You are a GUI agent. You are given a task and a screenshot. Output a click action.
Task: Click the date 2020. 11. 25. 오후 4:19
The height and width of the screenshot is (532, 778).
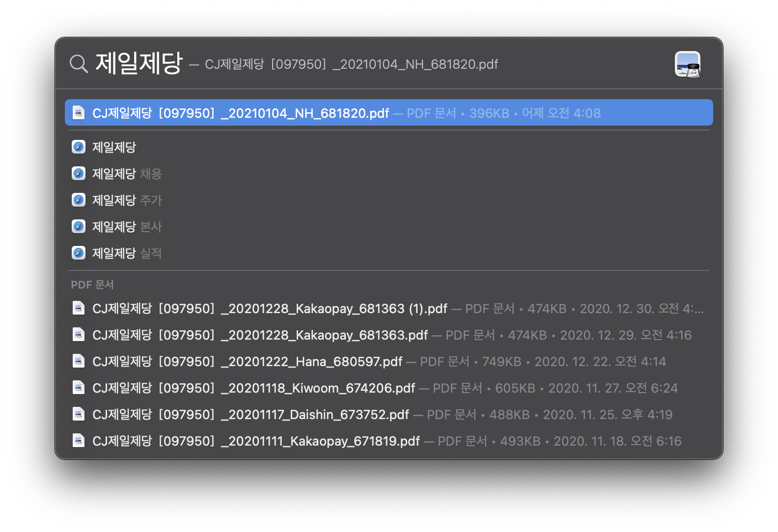pos(608,415)
